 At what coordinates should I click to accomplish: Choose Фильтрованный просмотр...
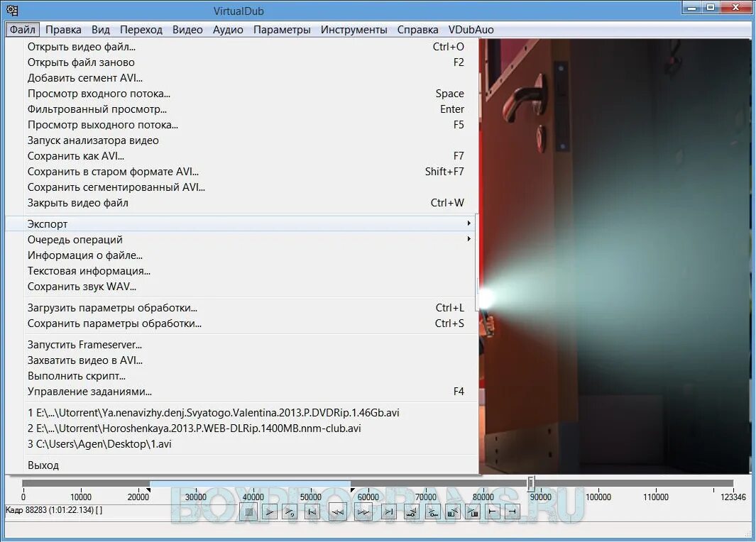(240, 109)
